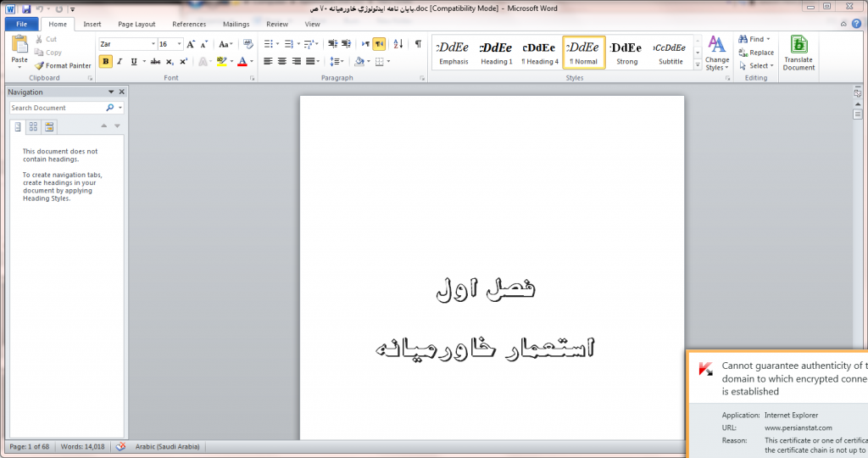The height and width of the screenshot is (458, 868).
Task: Click the Clear Formatting icon
Action: coord(248,44)
